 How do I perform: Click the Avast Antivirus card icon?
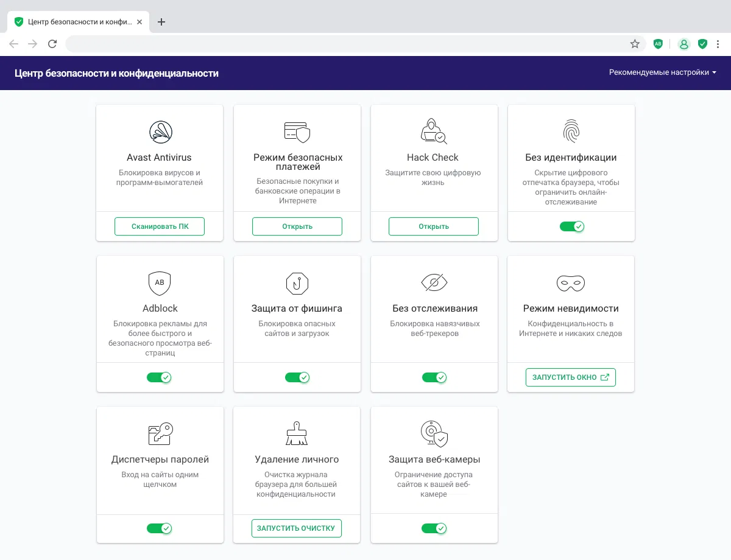(160, 131)
